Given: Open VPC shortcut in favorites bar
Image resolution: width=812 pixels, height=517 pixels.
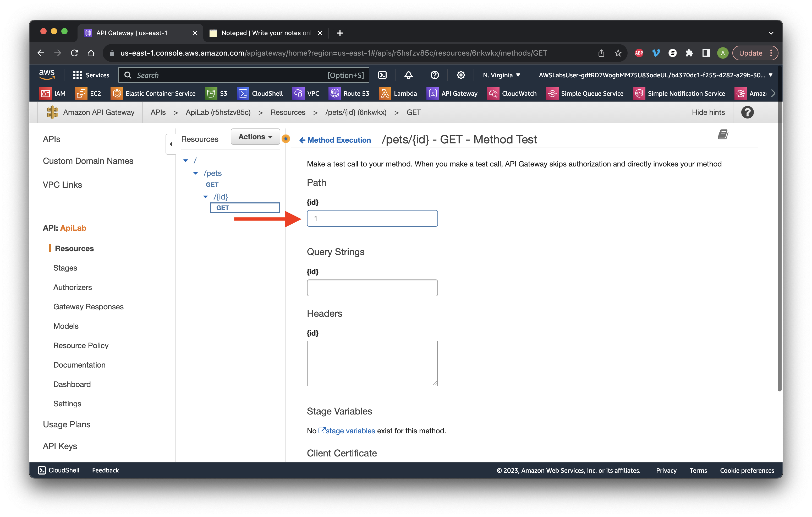Looking at the screenshot, I should click(x=306, y=94).
